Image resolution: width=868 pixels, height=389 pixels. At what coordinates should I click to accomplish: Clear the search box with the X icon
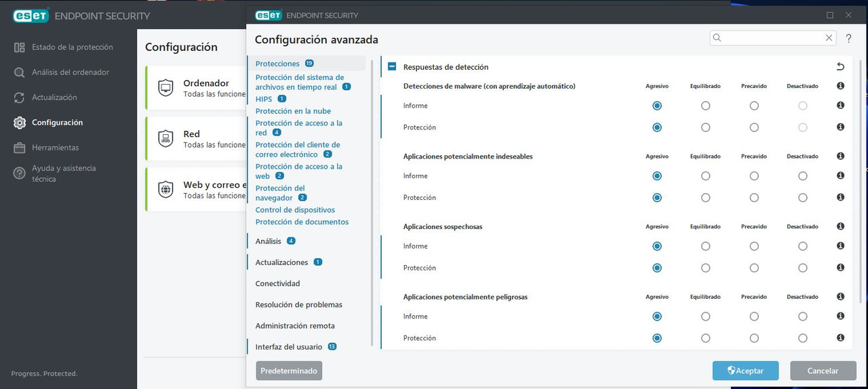point(829,38)
